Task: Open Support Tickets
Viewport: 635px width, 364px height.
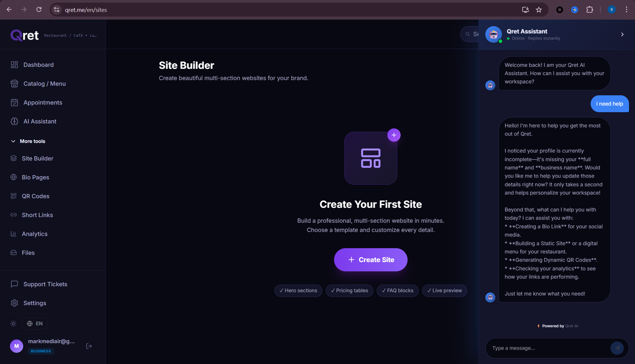Action: pyautogui.click(x=53, y=284)
